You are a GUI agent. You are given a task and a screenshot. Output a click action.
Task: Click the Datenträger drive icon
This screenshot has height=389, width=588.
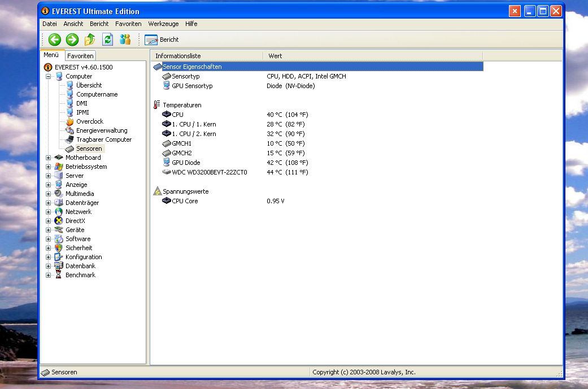[59, 202]
